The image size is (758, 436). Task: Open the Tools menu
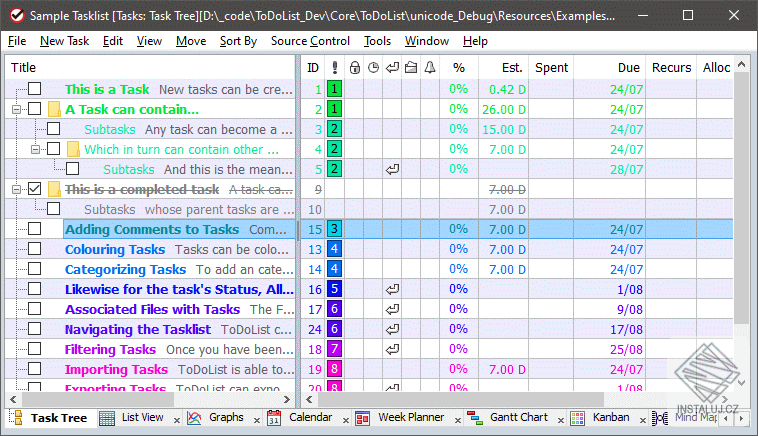coord(377,41)
